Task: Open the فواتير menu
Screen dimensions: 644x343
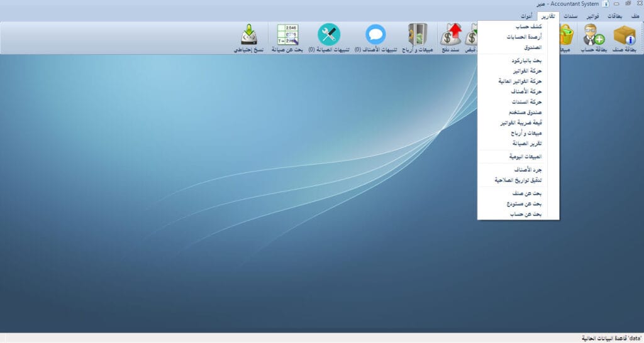Action: [591, 16]
